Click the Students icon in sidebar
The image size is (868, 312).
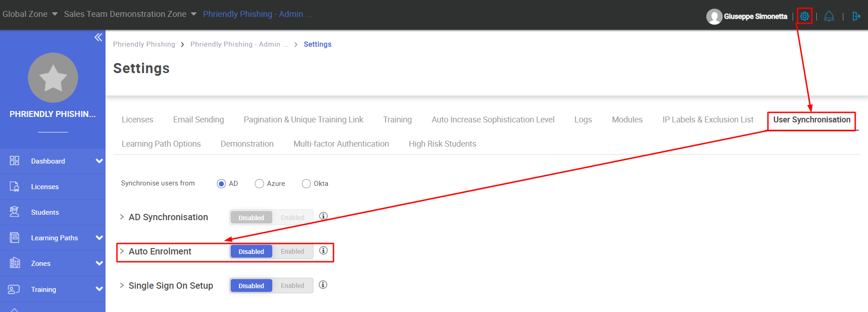tap(15, 212)
